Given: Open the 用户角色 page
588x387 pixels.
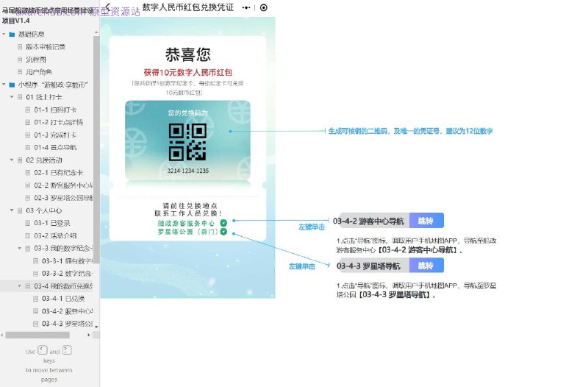Looking at the screenshot, I should (x=39, y=71).
